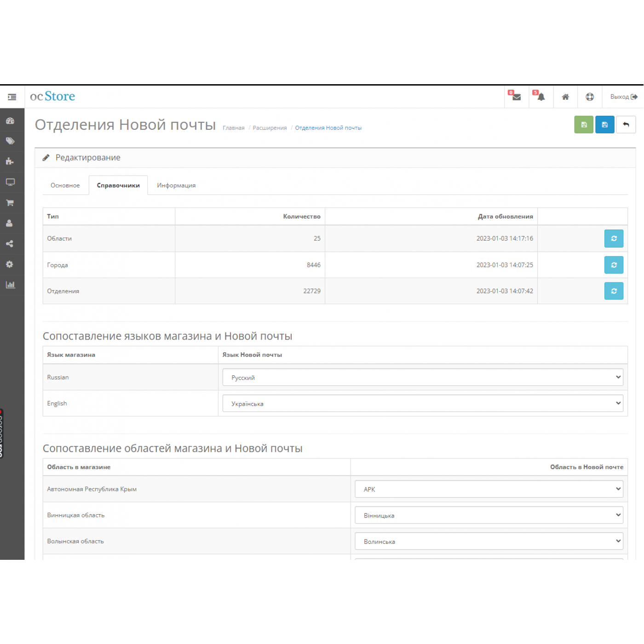Open the reports bar chart icon
The image size is (644, 644).
[x=10, y=285]
